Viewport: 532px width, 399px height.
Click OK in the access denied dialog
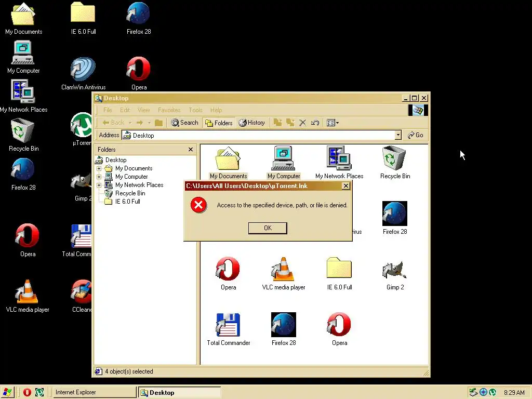[x=268, y=228]
